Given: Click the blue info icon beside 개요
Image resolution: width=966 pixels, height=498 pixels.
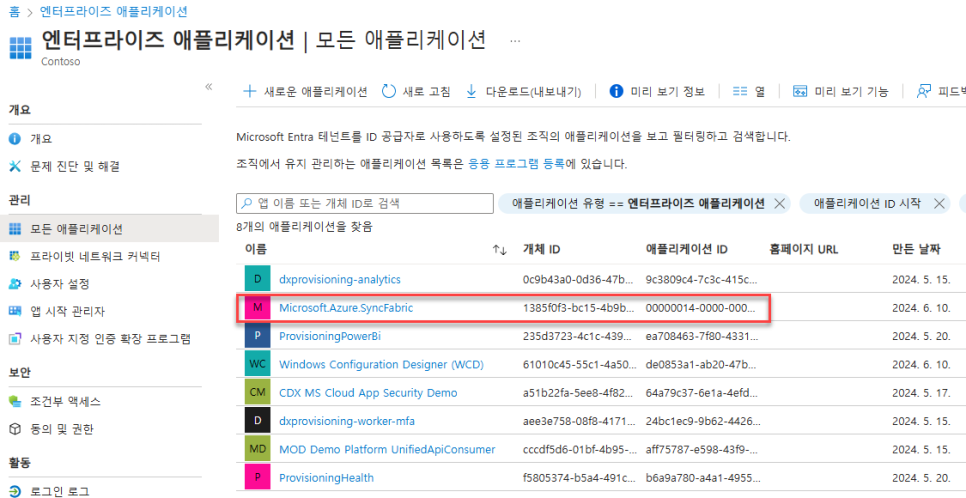Looking at the screenshot, I should [x=15, y=139].
